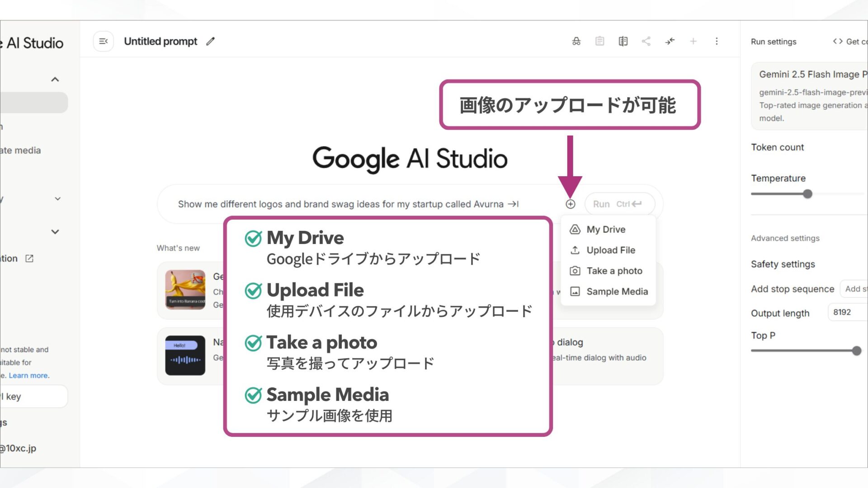The width and height of the screenshot is (868, 488).
Task: Select My Drive from the upload menu
Action: click(606, 230)
